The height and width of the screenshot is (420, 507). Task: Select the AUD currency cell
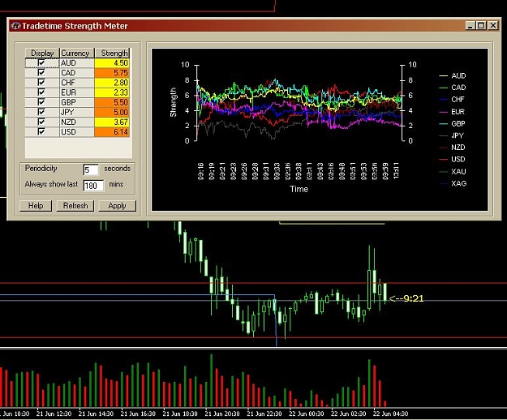tap(76, 62)
